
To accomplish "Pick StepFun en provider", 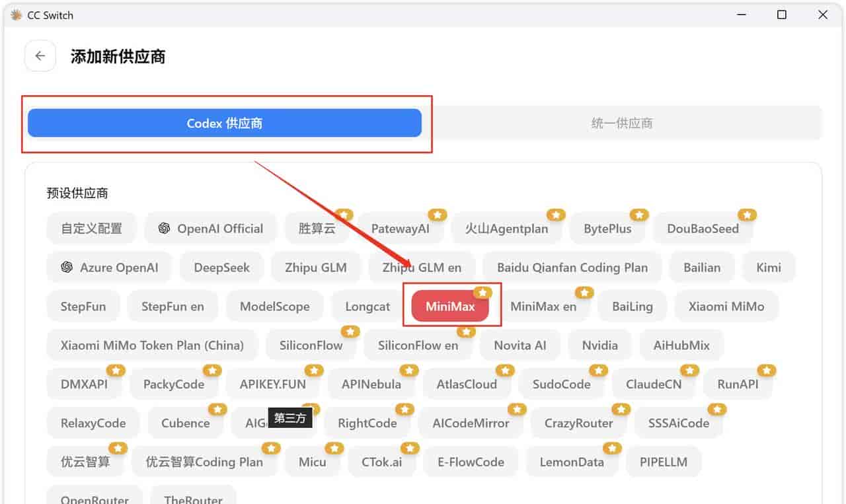I will [173, 306].
